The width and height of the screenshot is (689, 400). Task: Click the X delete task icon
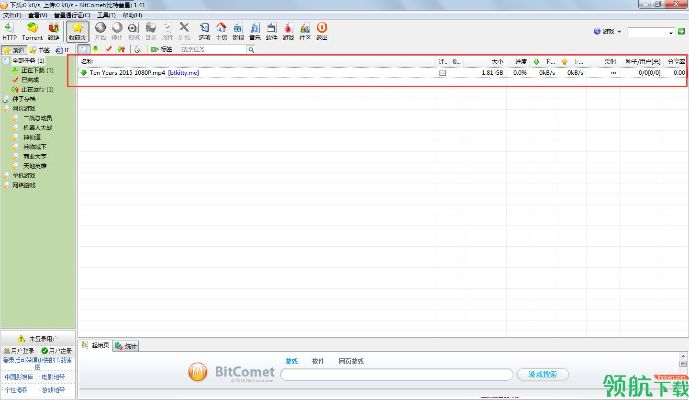184,30
